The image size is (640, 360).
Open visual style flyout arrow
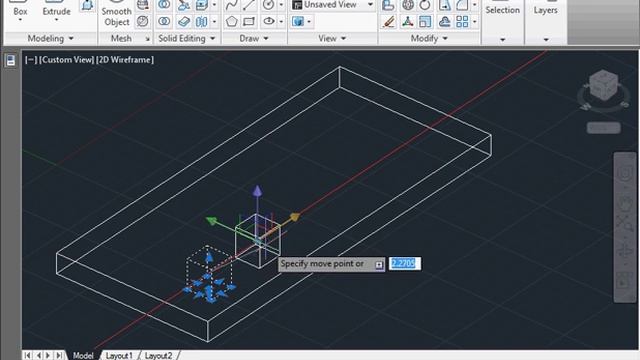[309, 21]
